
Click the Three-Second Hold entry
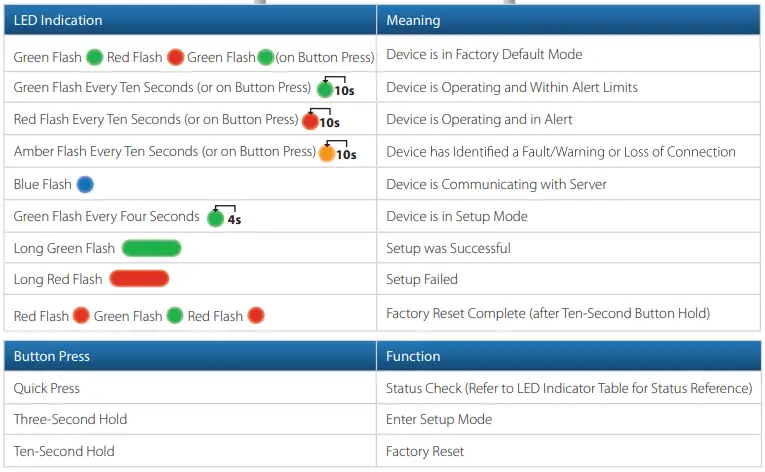pos(71,420)
